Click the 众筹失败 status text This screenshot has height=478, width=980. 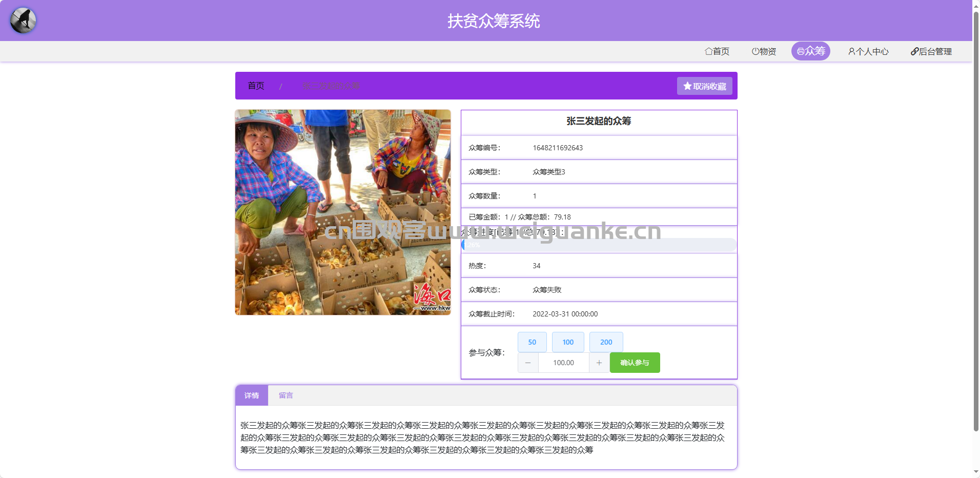547,290
